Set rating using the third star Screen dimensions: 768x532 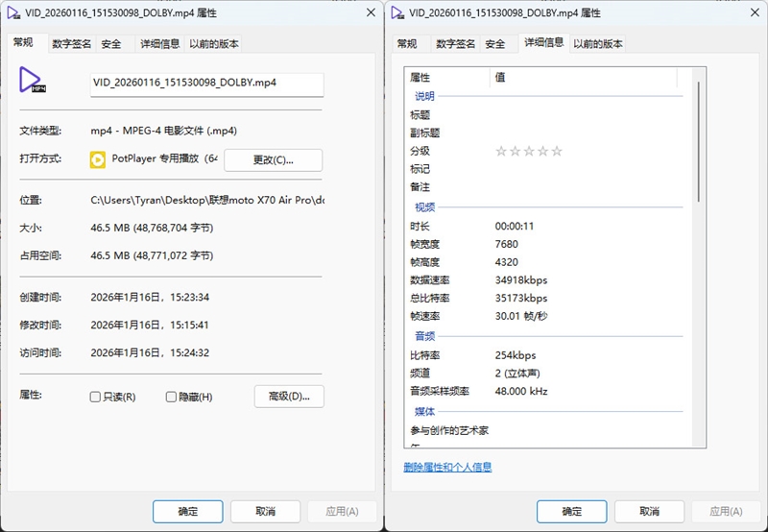(x=529, y=151)
